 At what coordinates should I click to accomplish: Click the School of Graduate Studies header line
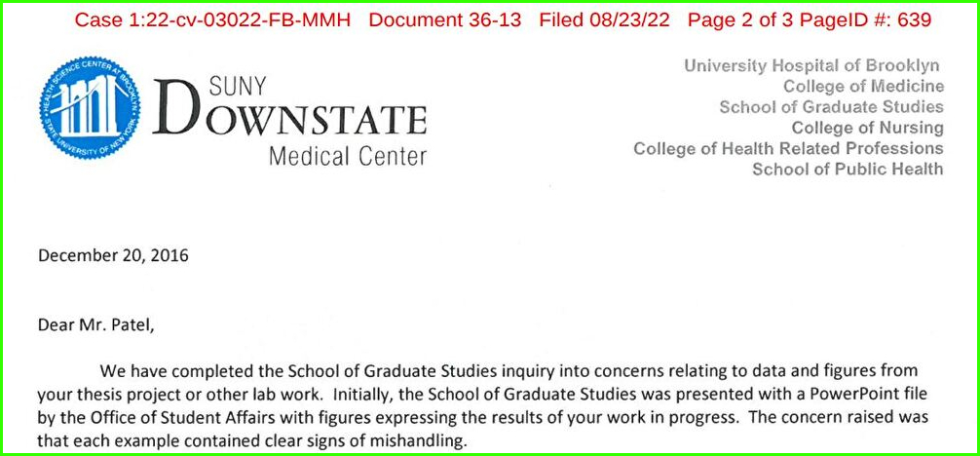831,107
